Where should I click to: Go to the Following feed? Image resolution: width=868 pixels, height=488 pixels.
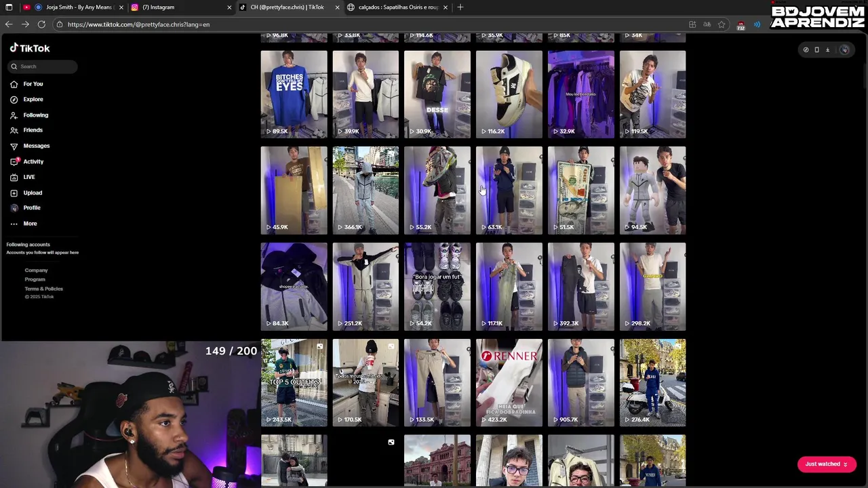pyautogui.click(x=29, y=115)
